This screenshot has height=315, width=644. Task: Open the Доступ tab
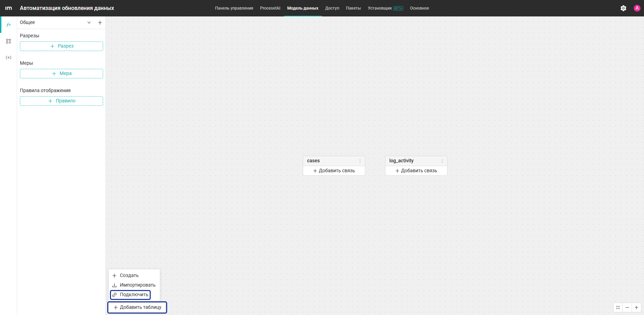[332, 8]
